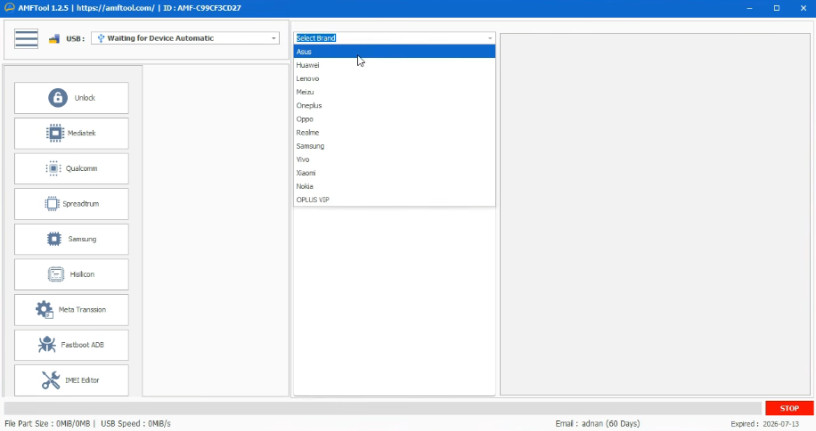This screenshot has width=816, height=431.
Task: Click the File Part Size status text
Action: [47, 424]
